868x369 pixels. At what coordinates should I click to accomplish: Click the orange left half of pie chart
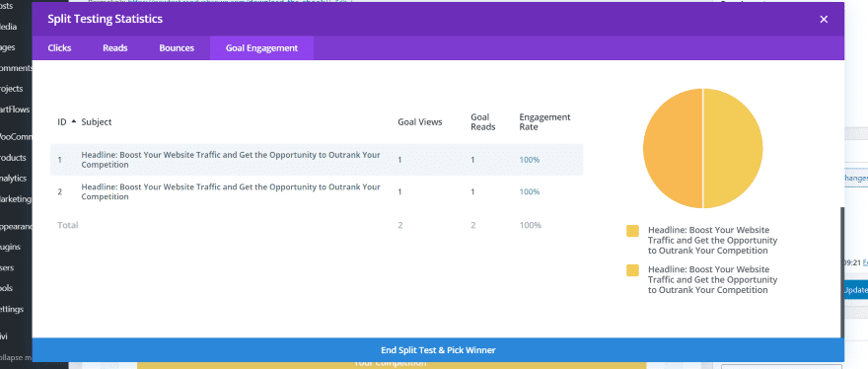pos(673,148)
